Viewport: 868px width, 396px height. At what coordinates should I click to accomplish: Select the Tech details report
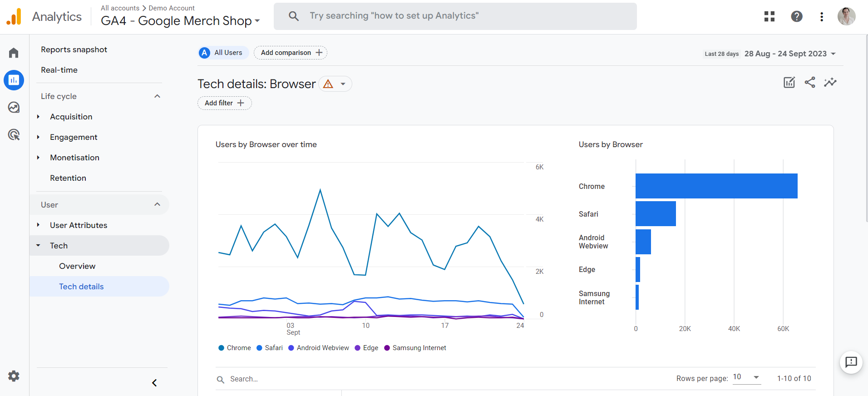coord(99,287)
